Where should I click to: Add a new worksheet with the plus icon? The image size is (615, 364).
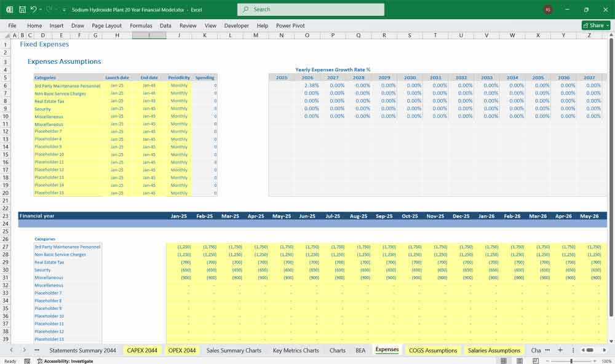coord(560,350)
